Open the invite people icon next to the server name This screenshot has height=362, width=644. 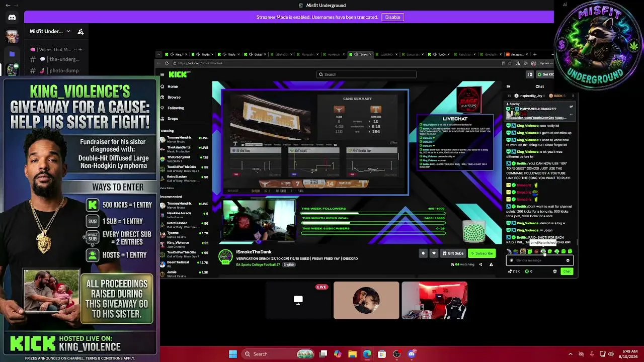pos(80,31)
